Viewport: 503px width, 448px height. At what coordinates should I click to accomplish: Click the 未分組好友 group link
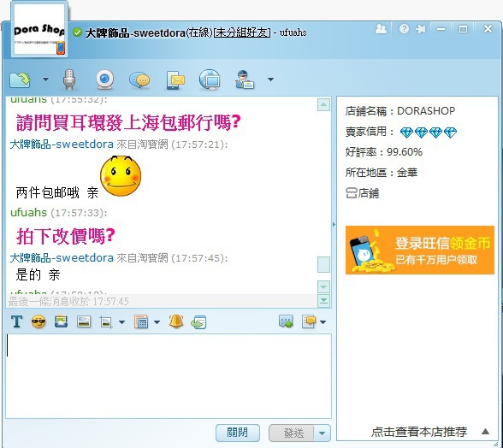(241, 32)
